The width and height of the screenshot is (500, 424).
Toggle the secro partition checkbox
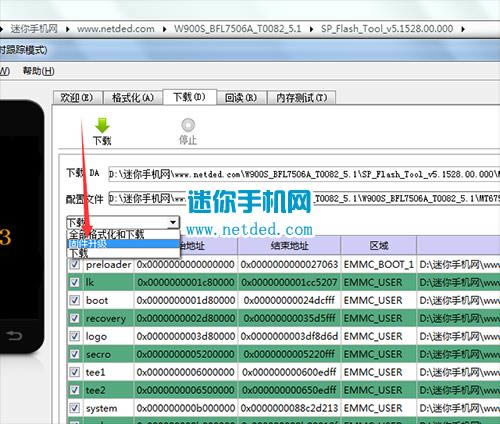[x=74, y=354]
